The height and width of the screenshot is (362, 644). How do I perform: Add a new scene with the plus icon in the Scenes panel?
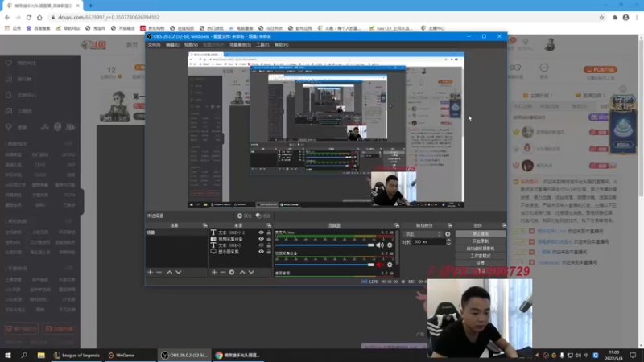pyautogui.click(x=150, y=272)
